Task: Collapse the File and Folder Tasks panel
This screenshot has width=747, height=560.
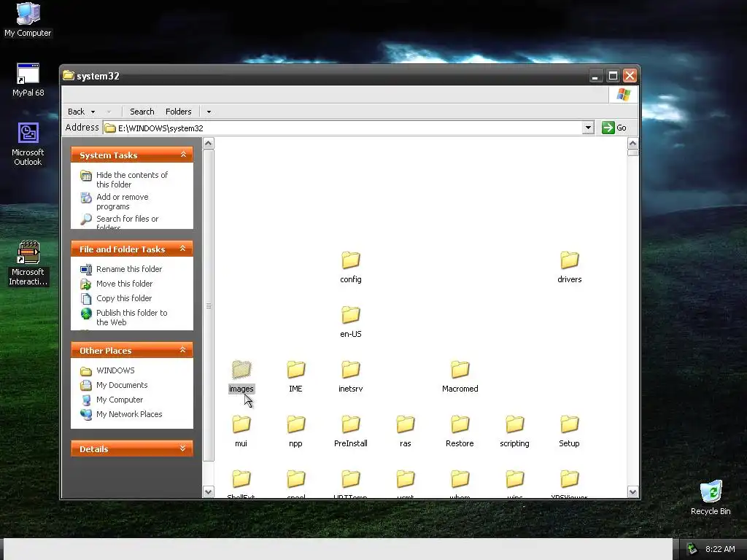Action: 182,249
